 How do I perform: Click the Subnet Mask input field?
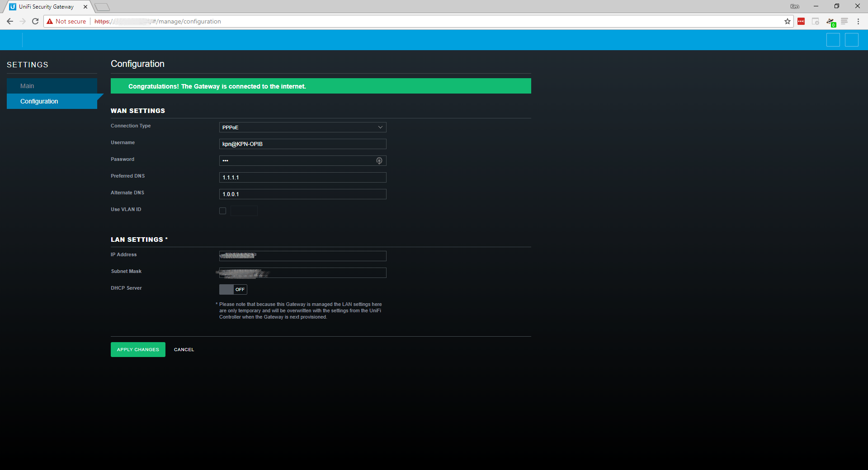pyautogui.click(x=303, y=273)
